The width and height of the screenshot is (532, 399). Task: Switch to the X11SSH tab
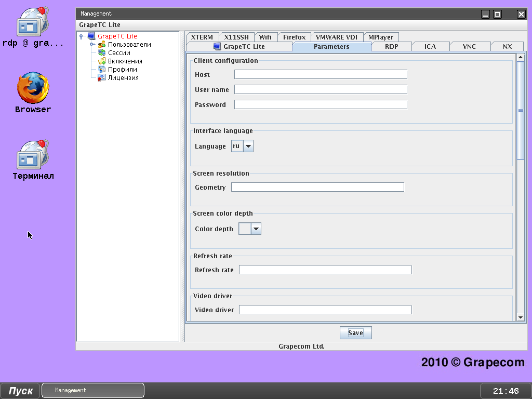tap(236, 37)
